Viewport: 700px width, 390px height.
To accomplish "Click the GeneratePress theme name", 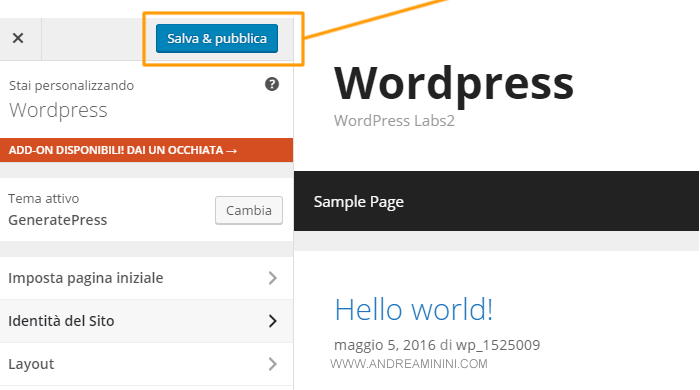I will (x=58, y=220).
